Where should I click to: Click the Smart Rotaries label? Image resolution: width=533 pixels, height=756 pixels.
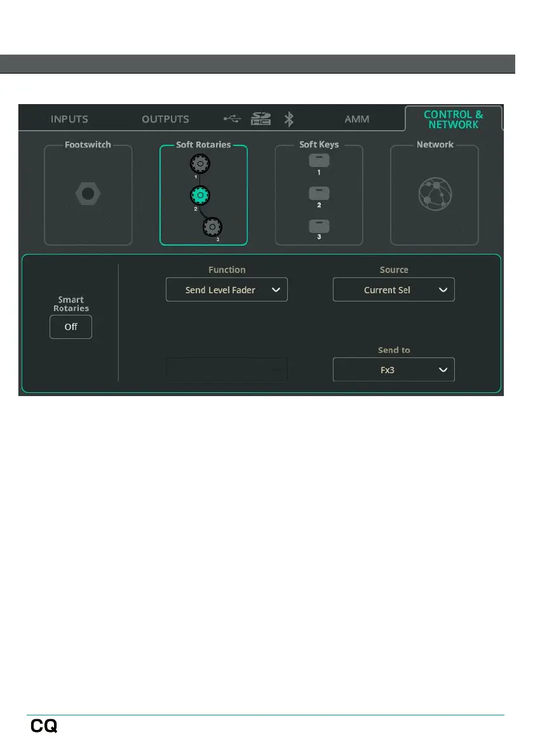coord(71,304)
